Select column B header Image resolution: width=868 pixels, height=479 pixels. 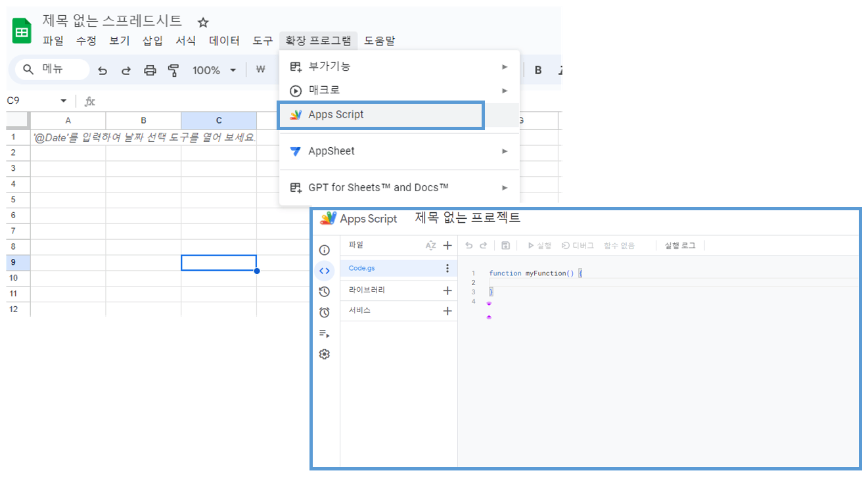coord(143,120)
